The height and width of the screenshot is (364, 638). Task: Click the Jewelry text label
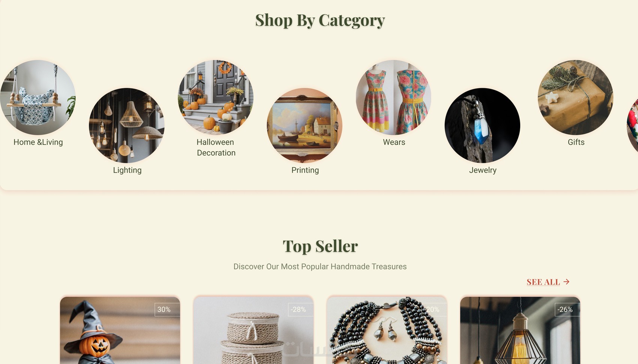(x=483, y=170)
